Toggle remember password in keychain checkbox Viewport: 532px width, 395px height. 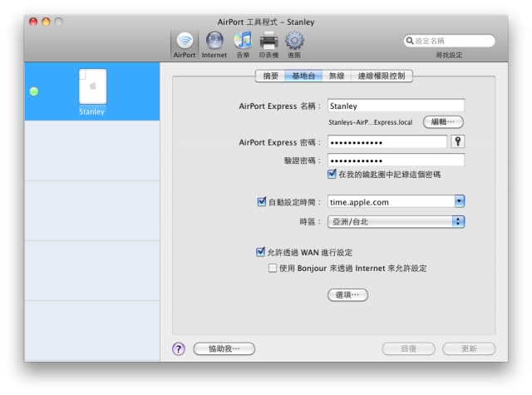click(332, 174)
